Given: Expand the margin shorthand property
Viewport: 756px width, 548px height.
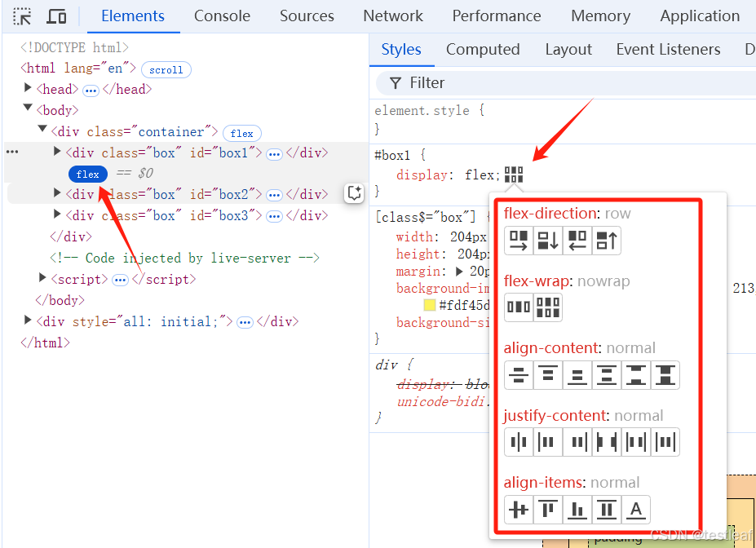Looking at the screenshot, I should [459, 272].
